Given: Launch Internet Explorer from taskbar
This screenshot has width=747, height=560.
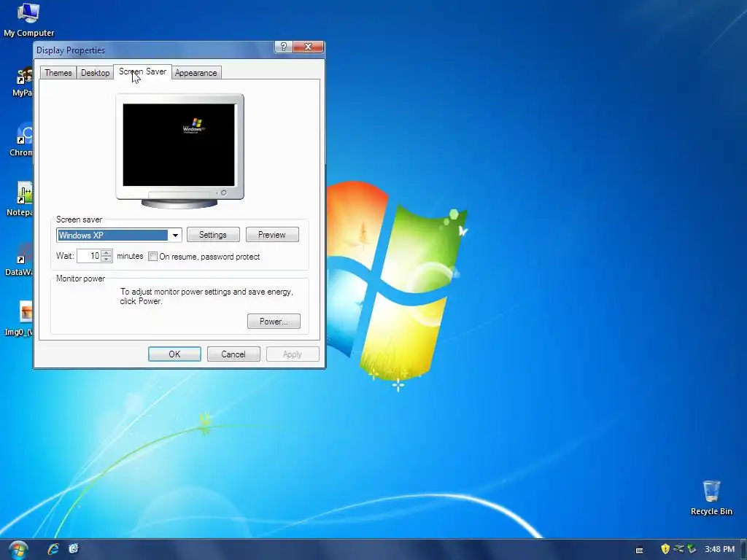Looking at the screenshot, I should tap(53, 549).
